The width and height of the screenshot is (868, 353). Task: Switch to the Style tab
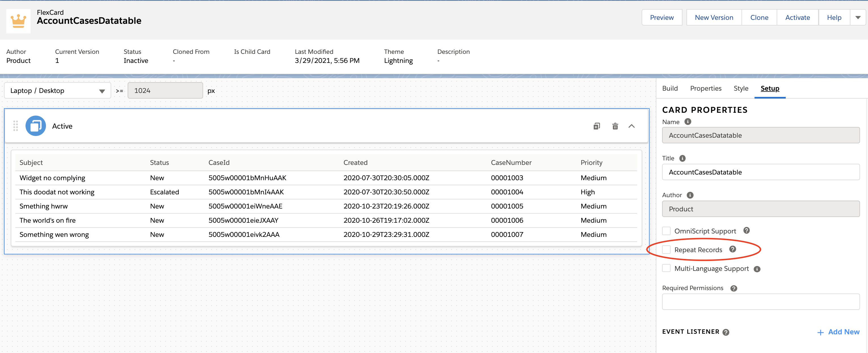tap(741, 88)
